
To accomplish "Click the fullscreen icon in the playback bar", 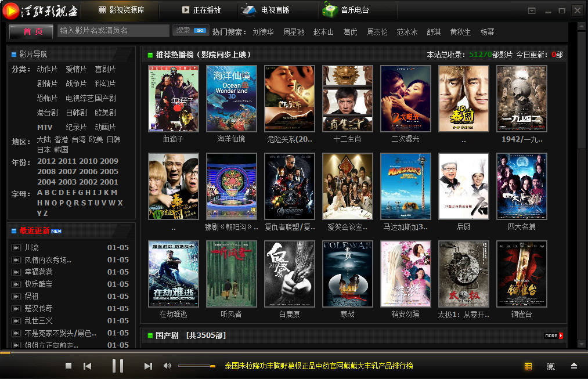I will (x=551, y=366).
